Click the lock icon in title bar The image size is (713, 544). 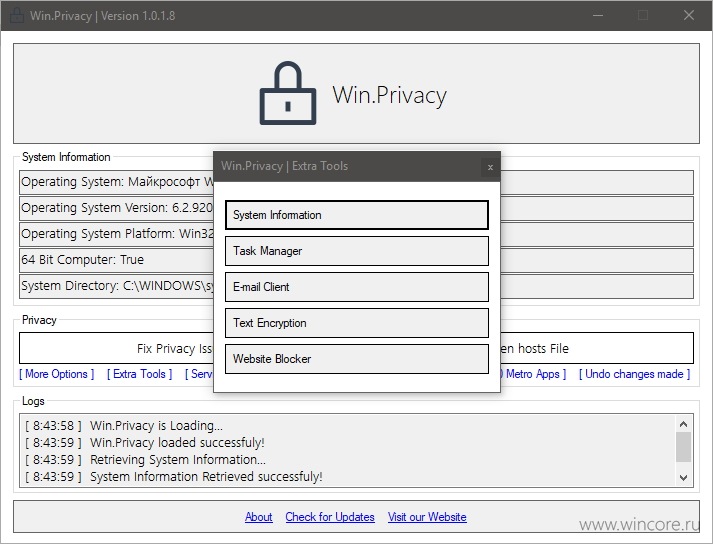point(17,15)
